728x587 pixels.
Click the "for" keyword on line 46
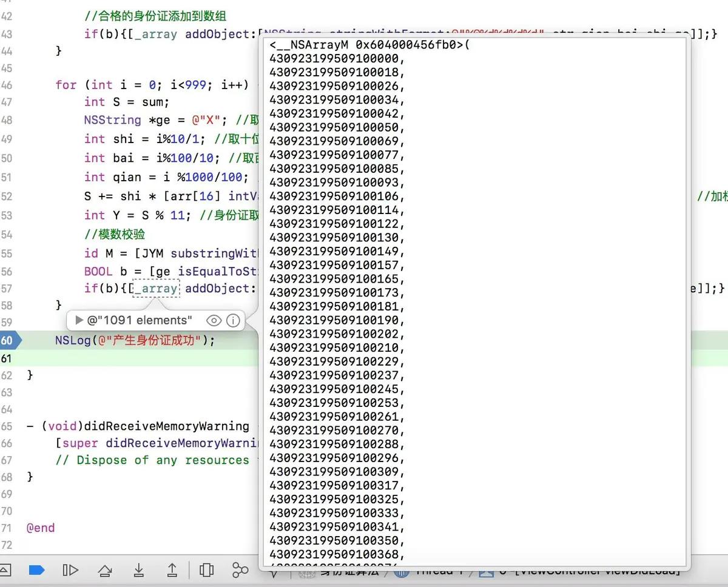(66, 85)
